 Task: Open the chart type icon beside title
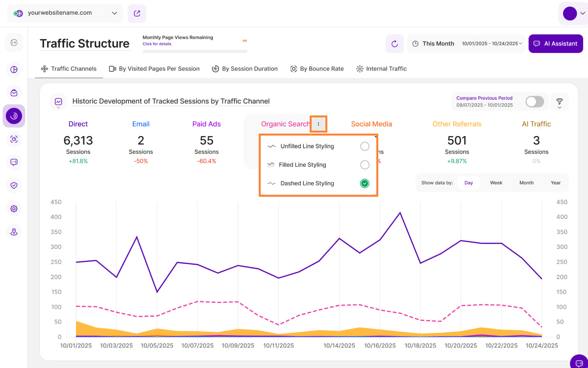(58, 102)
